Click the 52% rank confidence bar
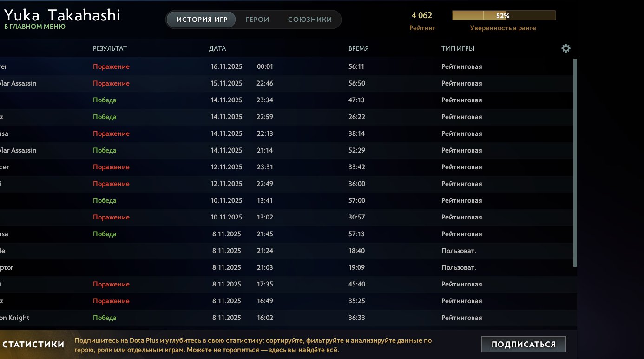 click(x=503, y=15)
